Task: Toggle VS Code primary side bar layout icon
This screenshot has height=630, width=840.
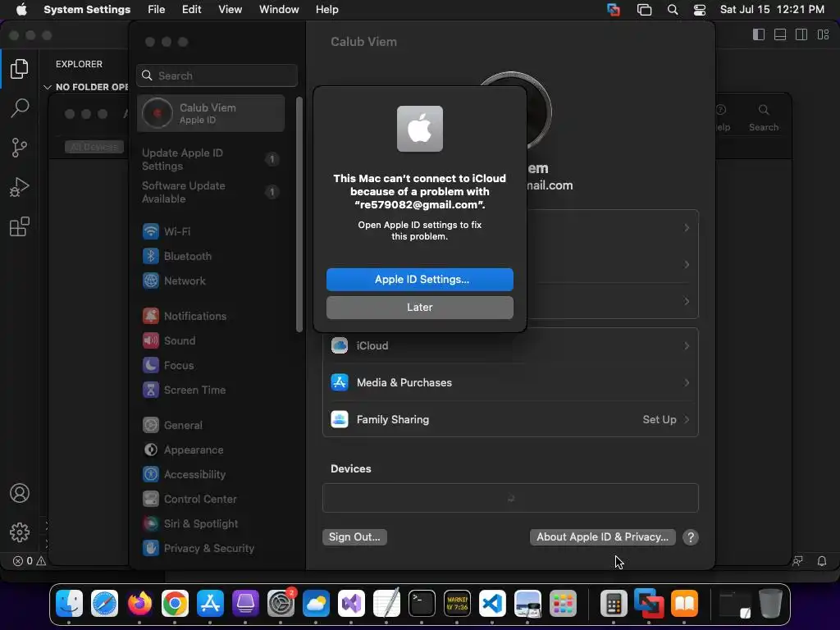Action: tap(759, 34)
